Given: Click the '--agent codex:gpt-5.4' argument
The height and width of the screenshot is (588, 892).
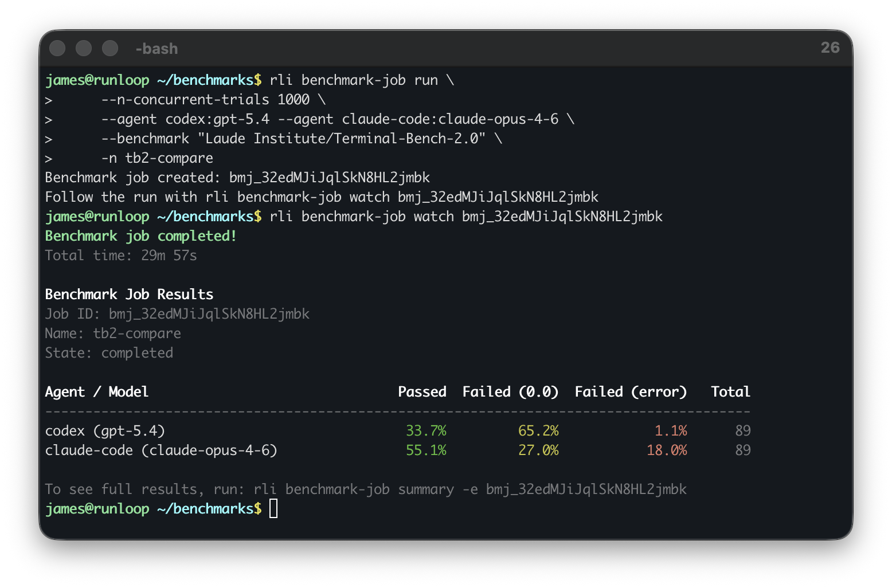Looking at the screenshot, I should pos(185,119).
